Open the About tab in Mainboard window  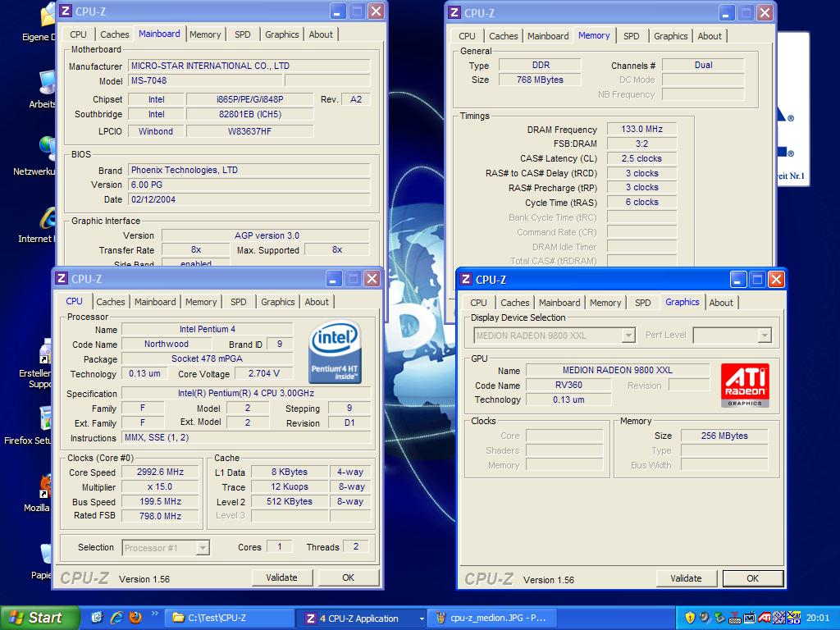tap(321, 34)
